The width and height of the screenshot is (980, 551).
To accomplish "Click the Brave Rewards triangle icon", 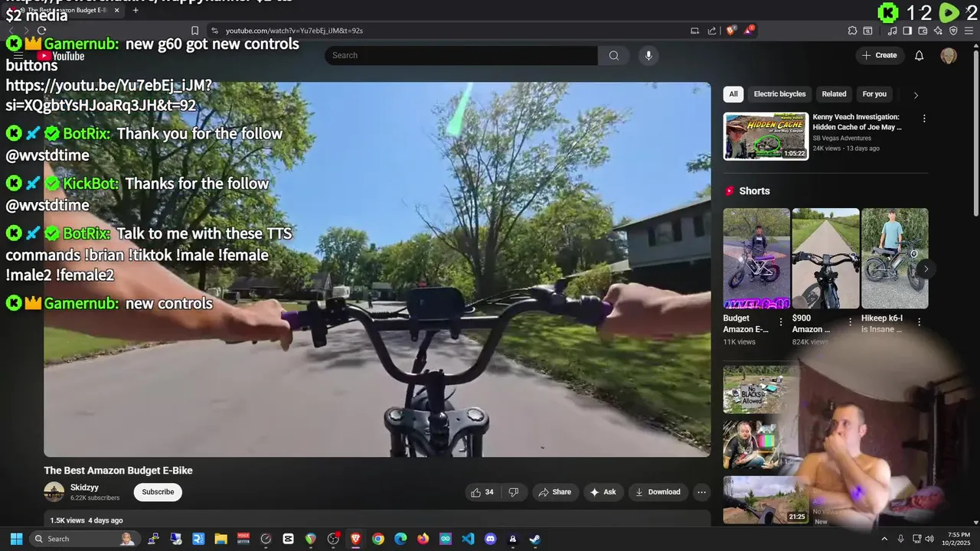I will pyautogui.click(x=749, y=31).
